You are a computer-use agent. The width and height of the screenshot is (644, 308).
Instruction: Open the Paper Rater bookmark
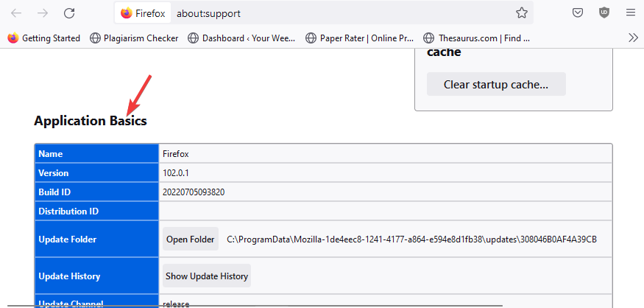pyautogui.click(x=360, y=38)
